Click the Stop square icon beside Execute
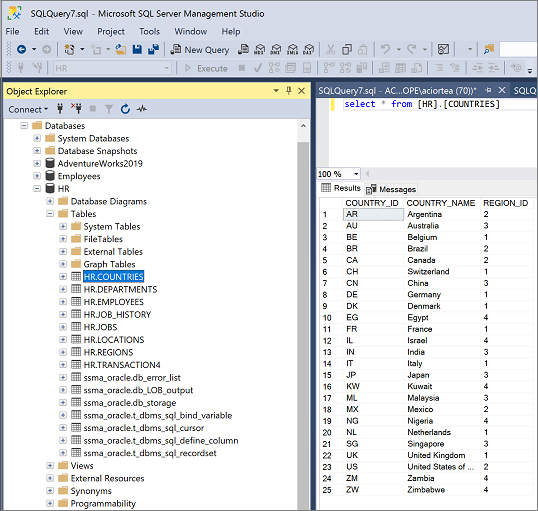This screenshot has width=538, height=511. coord(242,68)
